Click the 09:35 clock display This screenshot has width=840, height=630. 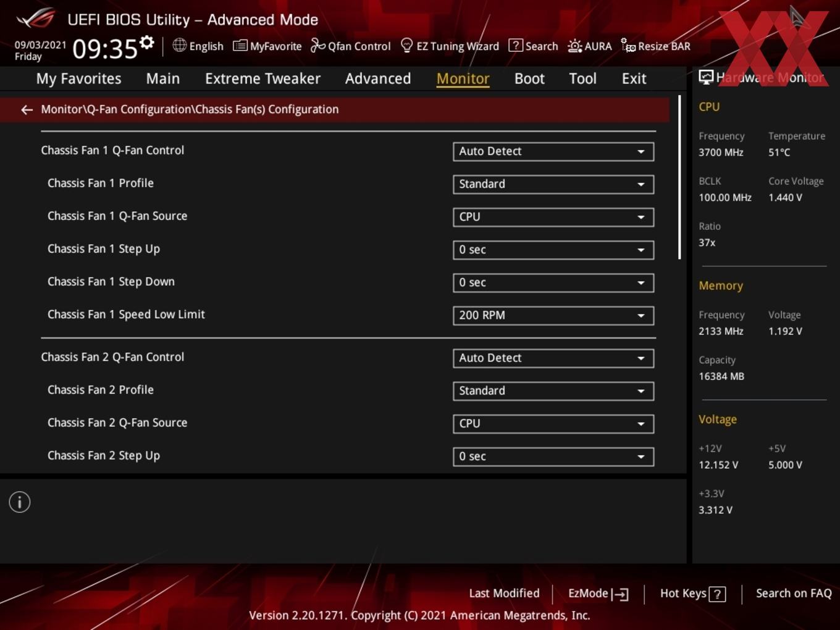pos(105,49)
